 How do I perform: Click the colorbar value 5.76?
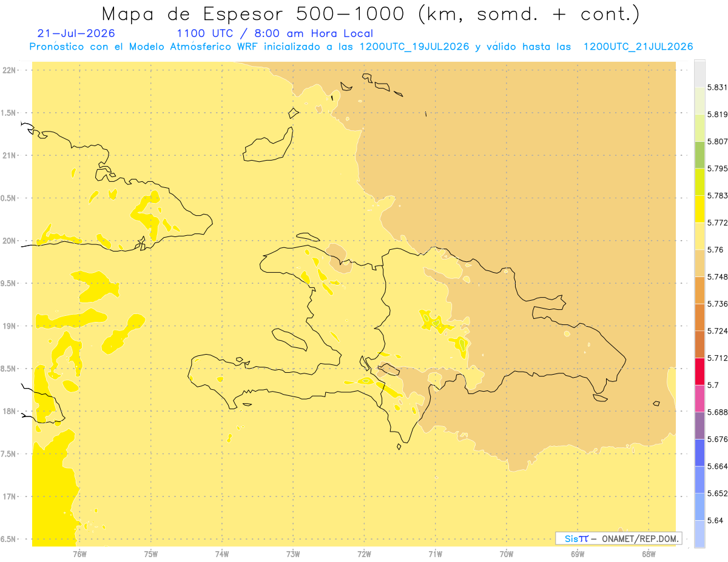pyautogui.click(x=715, y=250)
